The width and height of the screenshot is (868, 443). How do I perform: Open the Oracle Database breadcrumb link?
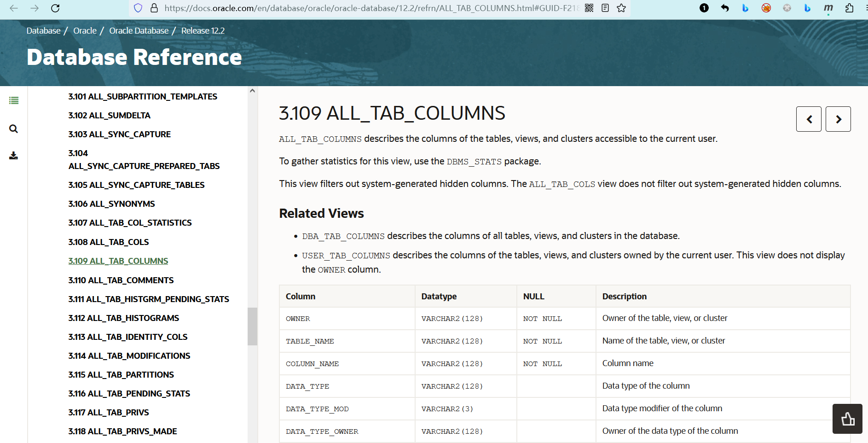[139, 31]
